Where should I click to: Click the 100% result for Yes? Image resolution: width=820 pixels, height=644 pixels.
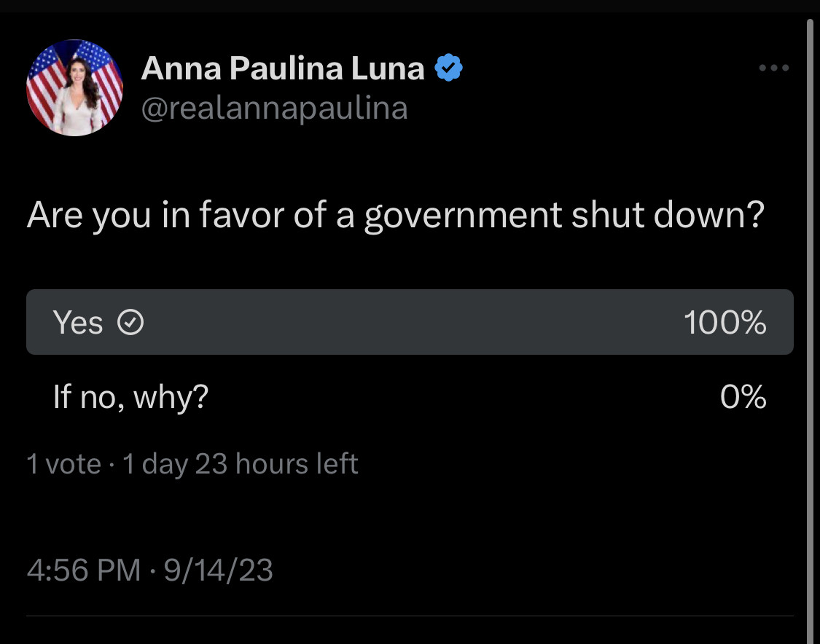(x=725, y=322)
